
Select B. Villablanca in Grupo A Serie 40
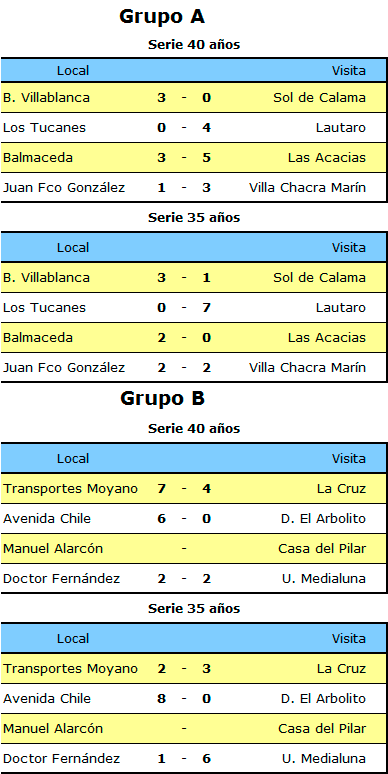46,98
